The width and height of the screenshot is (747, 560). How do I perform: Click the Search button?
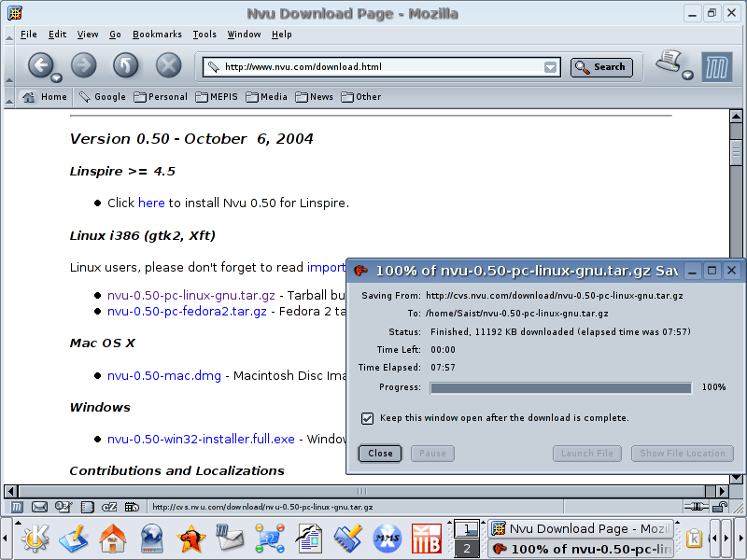[x=601, y=67]
